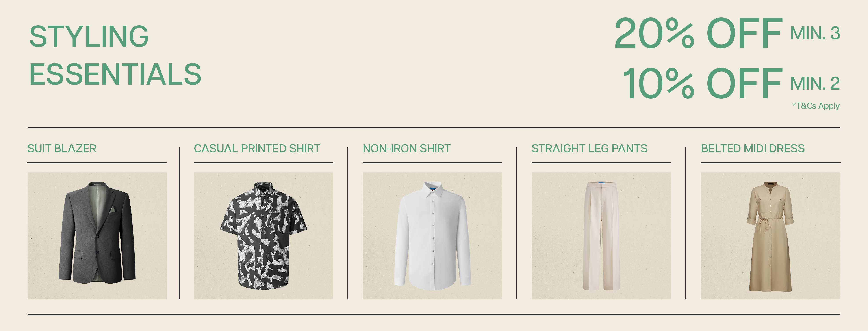
Task: Open the Belted Midi Dress image
Action: click(770, 236)
